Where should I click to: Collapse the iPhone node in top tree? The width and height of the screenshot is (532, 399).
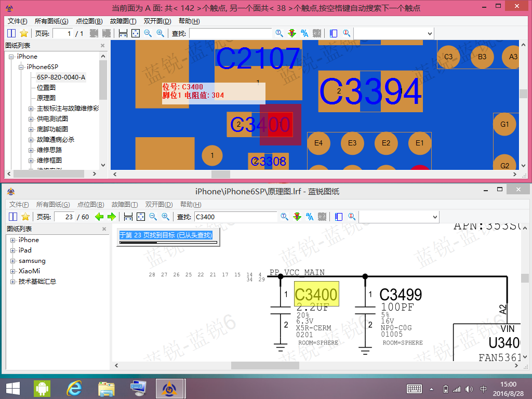tap(11, 57)
